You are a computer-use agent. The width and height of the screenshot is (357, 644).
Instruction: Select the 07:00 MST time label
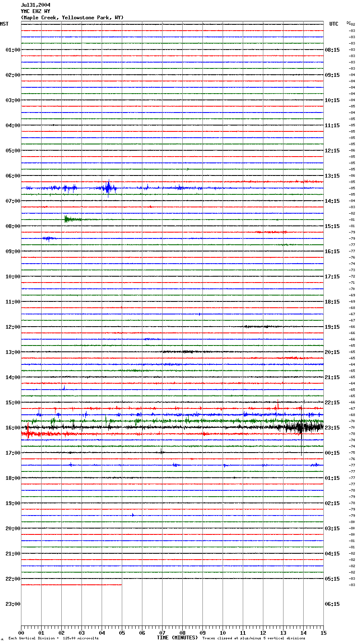click(13, 201)
